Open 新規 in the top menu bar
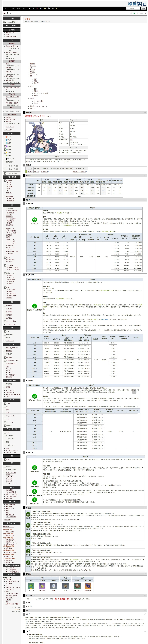This screenshot has height=644, width=148. (x=13, y=8)
